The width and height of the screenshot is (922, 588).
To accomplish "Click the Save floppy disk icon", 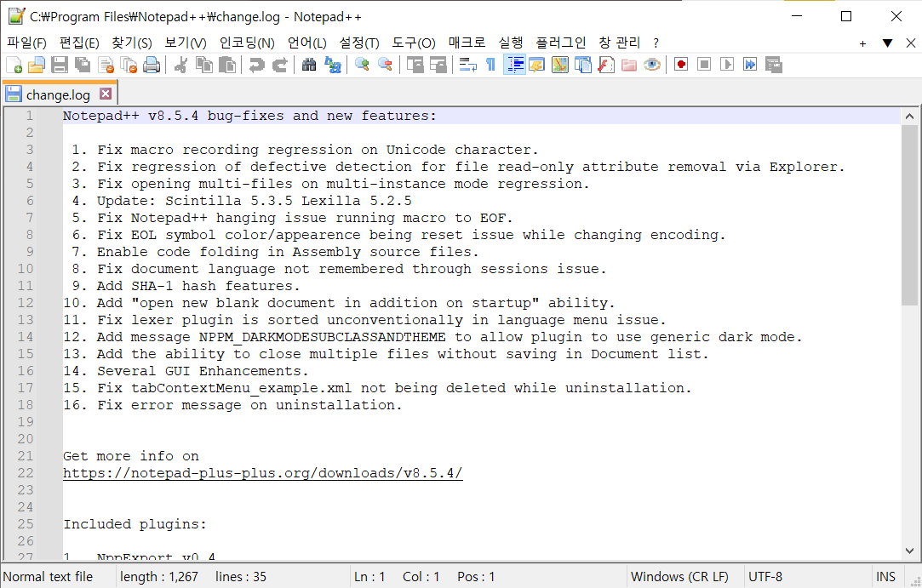I will (60, 65).
